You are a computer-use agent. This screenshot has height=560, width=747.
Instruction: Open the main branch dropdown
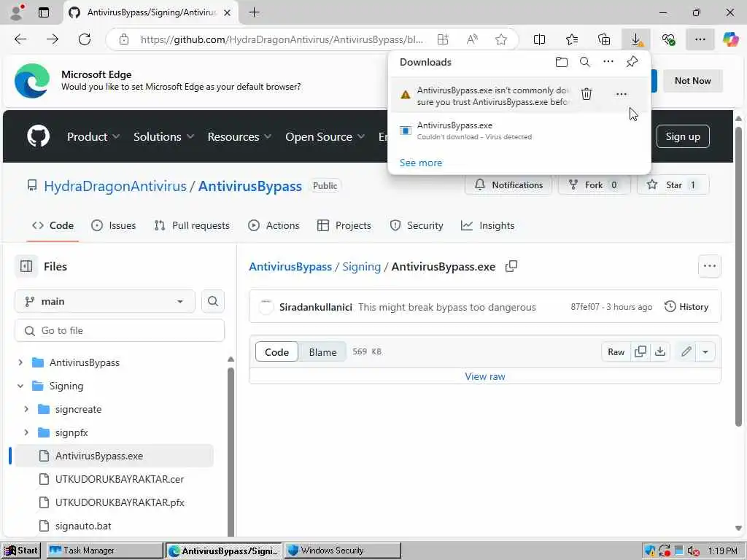[105, 301]
